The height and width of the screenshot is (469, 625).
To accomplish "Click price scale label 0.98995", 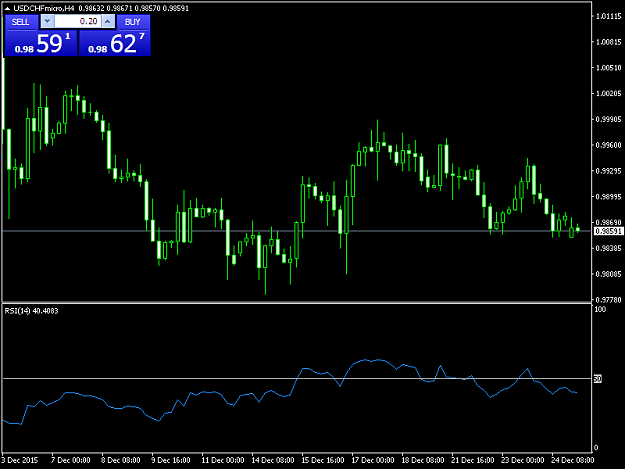I will 609,196.
